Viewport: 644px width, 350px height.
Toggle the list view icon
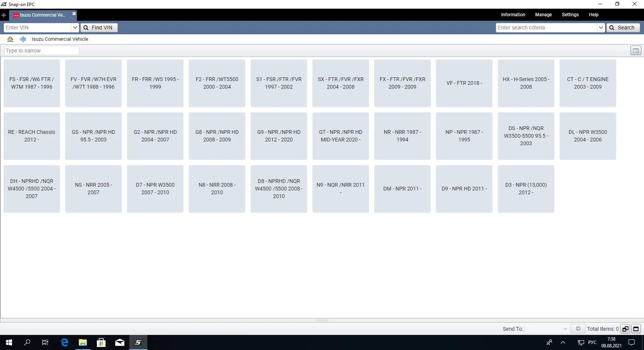click(x=636, y=51)
